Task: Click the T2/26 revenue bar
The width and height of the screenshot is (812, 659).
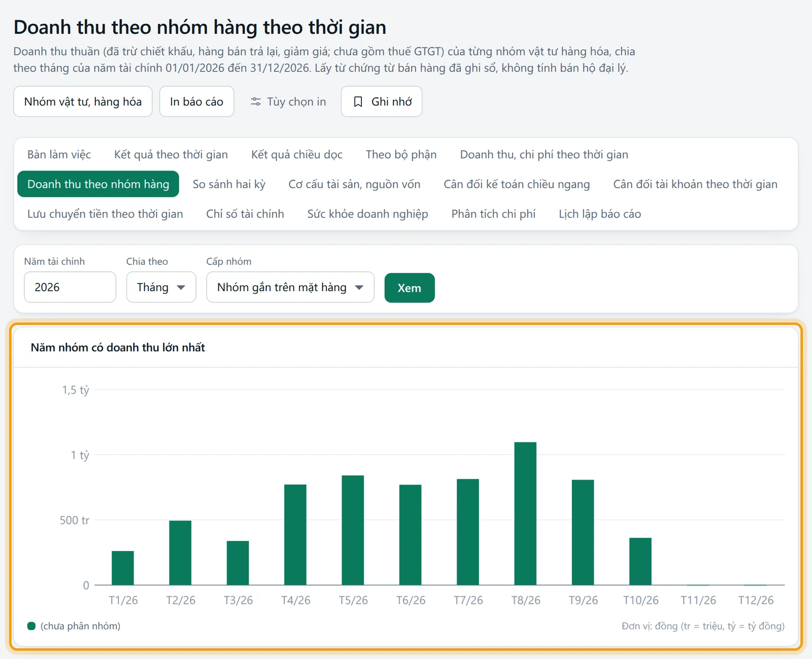Action: (180, 553)
